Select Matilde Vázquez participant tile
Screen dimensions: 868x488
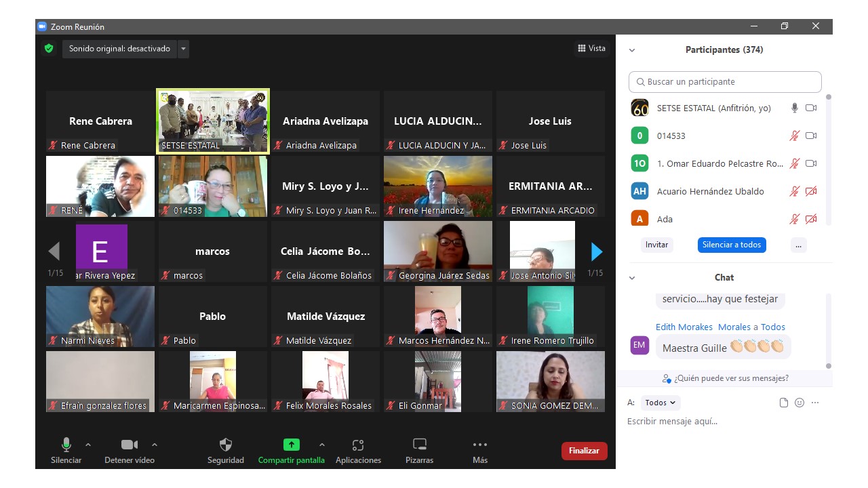click(325, 317)
